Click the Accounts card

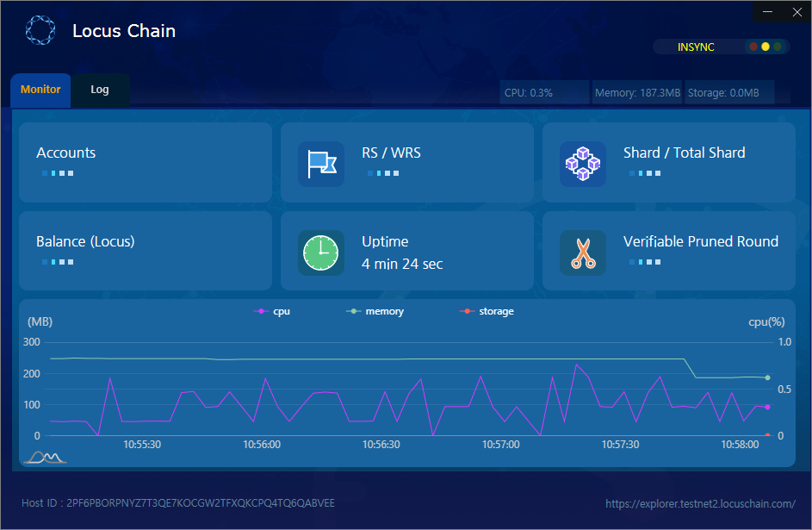145,162
